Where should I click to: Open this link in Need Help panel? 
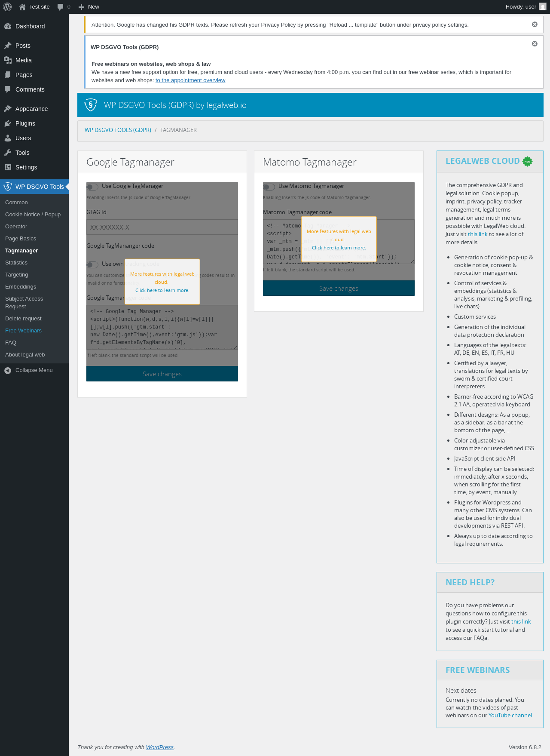pos(521,622)
